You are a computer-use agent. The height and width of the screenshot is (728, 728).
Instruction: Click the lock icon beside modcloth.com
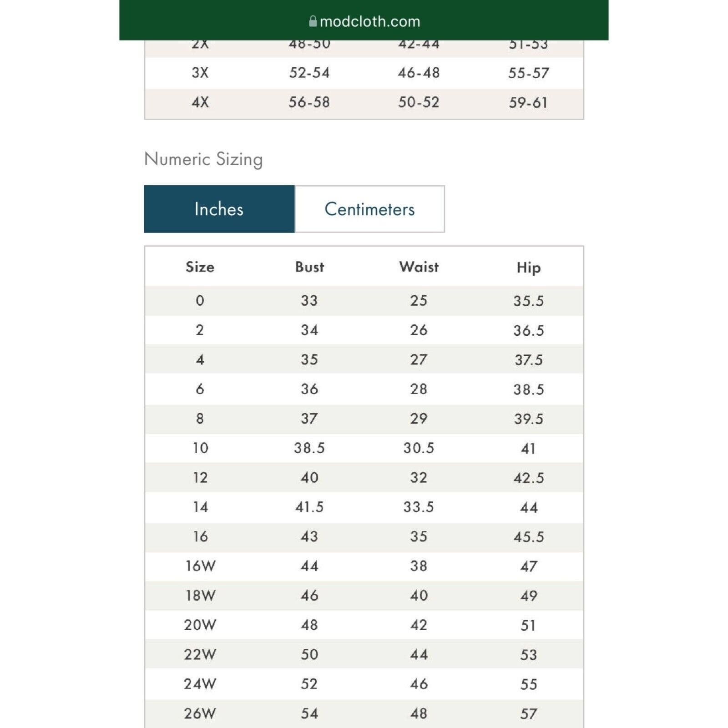click(x=313, y=21)
